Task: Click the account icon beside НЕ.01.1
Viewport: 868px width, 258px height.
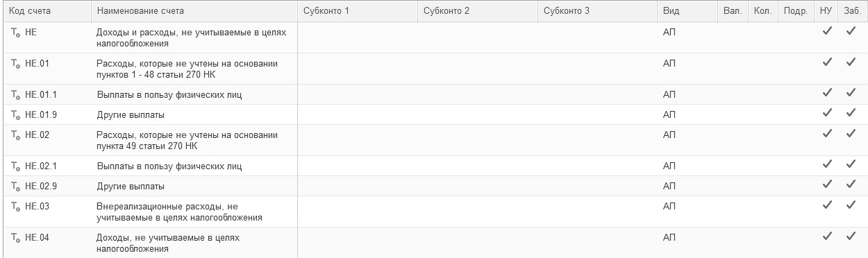Action: (15, 94)
